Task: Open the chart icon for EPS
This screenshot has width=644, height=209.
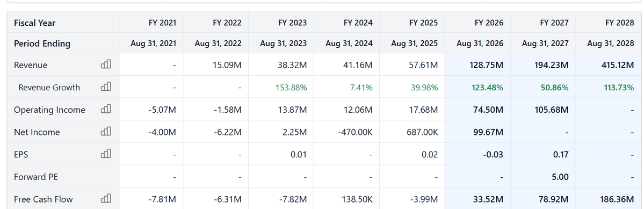Action: pos(106,154)
